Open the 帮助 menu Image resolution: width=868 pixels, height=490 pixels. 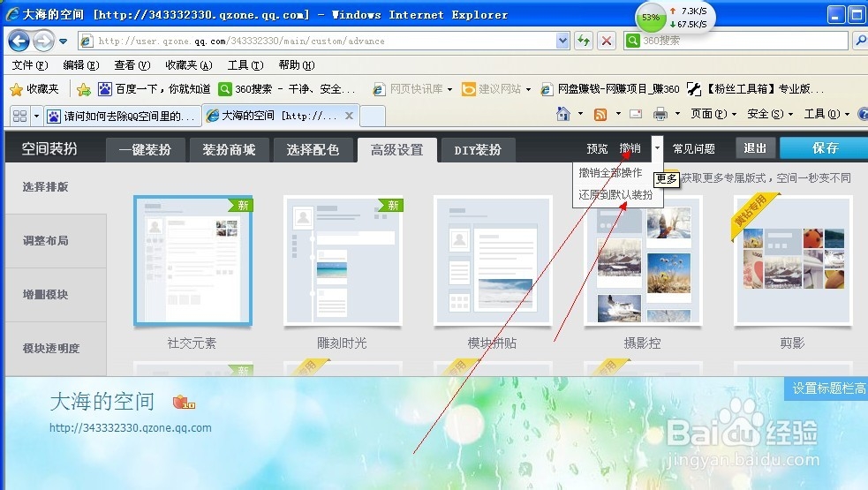coord(296,65)
